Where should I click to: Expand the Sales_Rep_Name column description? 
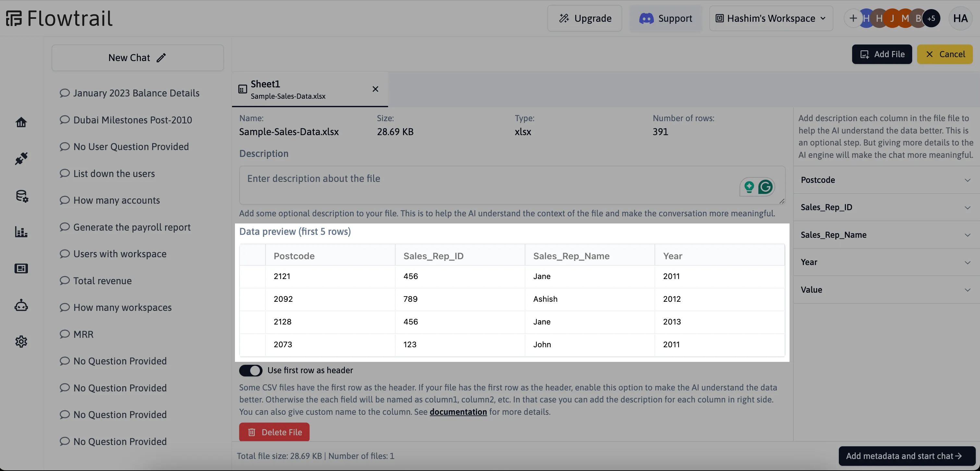click(x=887, y=235)
